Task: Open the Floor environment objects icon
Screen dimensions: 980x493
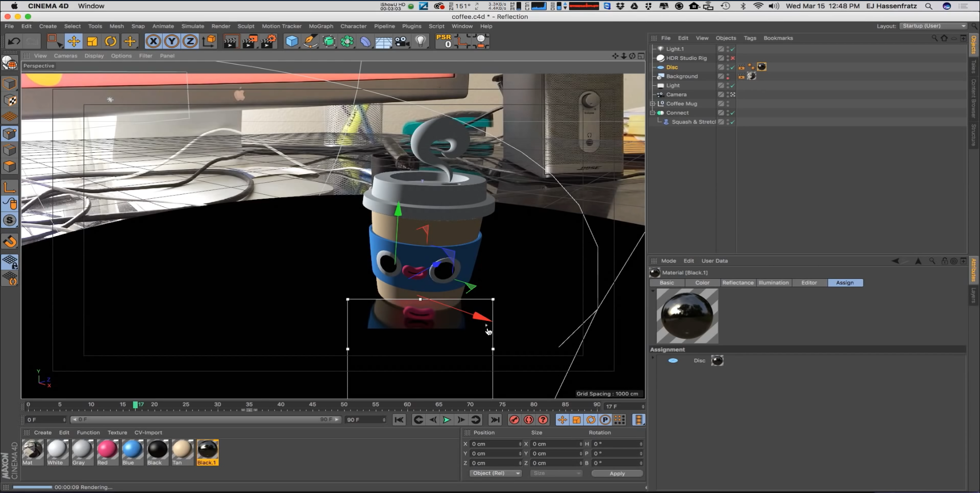Action: [383, 41]
